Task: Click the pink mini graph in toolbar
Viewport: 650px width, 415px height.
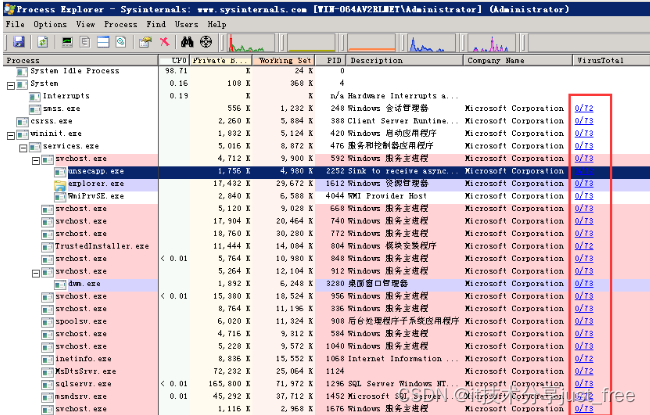Action: coord(492,43)
